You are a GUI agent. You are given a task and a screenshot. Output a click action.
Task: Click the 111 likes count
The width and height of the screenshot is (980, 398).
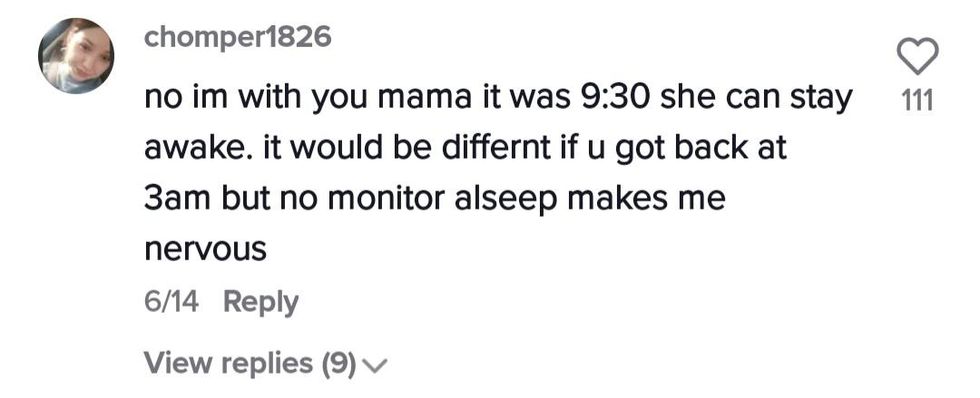pyautogui.click(x=918, y=100)
